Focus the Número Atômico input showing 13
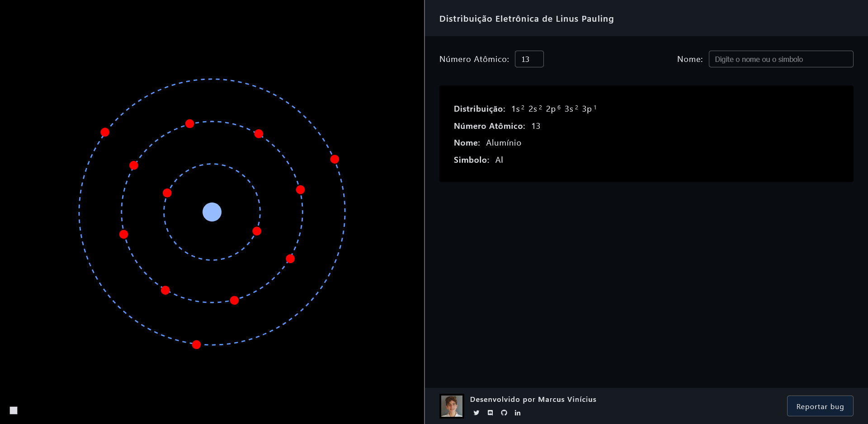Viewport: 868px width, 424px height. (529, 59)
